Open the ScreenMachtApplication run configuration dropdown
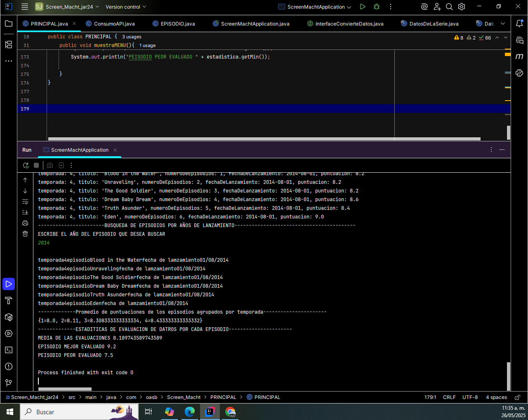The width and height of the screenshot is (528, 420). pos(315,7)
